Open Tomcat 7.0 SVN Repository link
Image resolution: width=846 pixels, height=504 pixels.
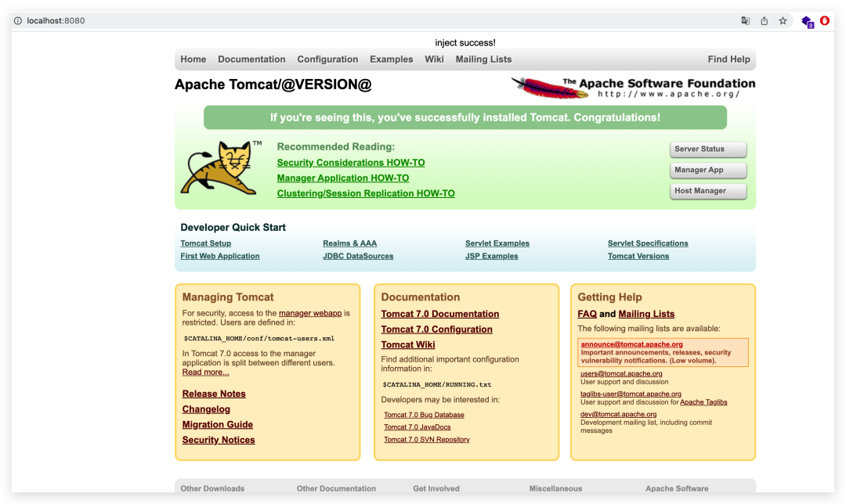tap(426, 440)
